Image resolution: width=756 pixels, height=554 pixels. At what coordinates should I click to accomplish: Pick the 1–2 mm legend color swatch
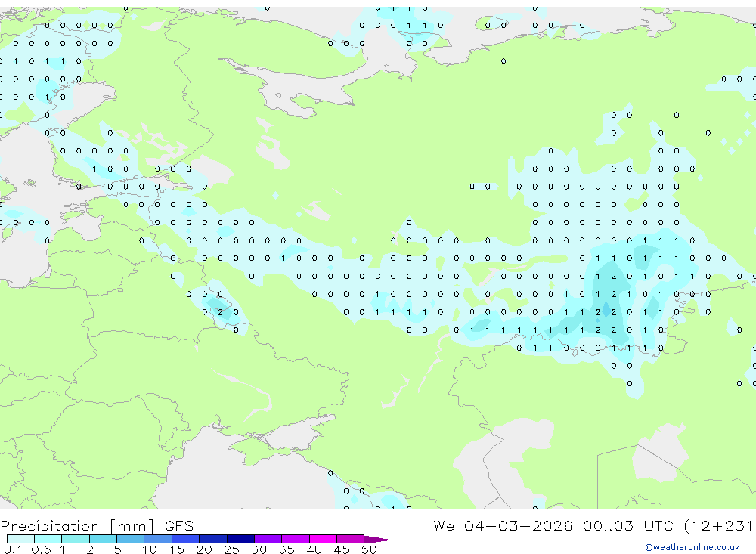click(76, 539)
